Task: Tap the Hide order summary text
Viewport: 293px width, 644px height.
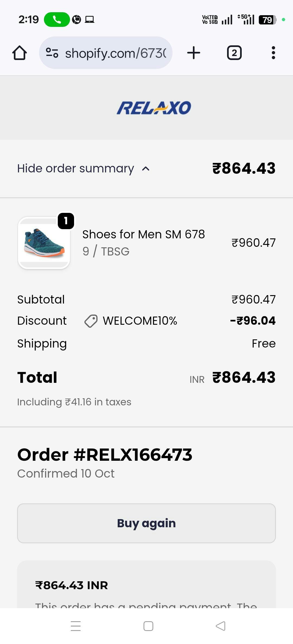Action: pos(75,169)
